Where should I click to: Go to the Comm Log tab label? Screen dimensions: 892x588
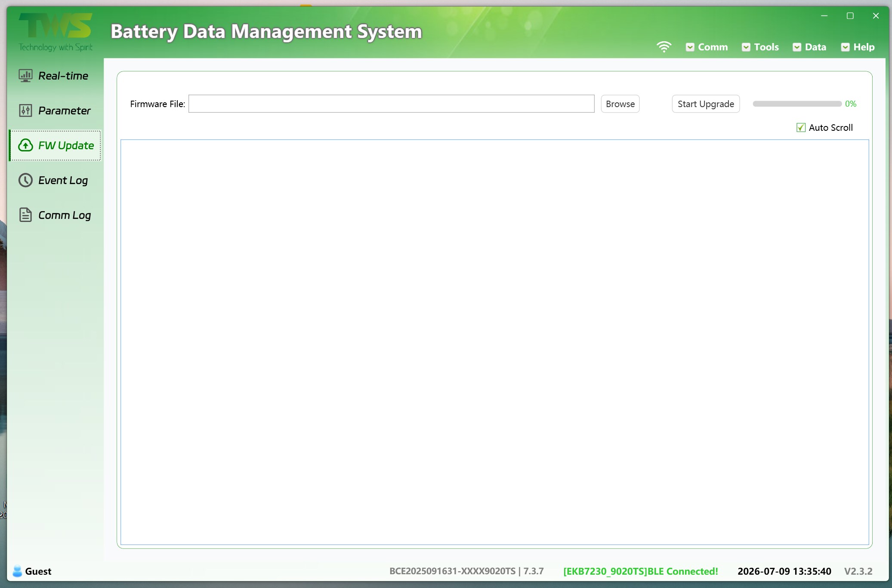pyautogui.click(x=65, y=215)
